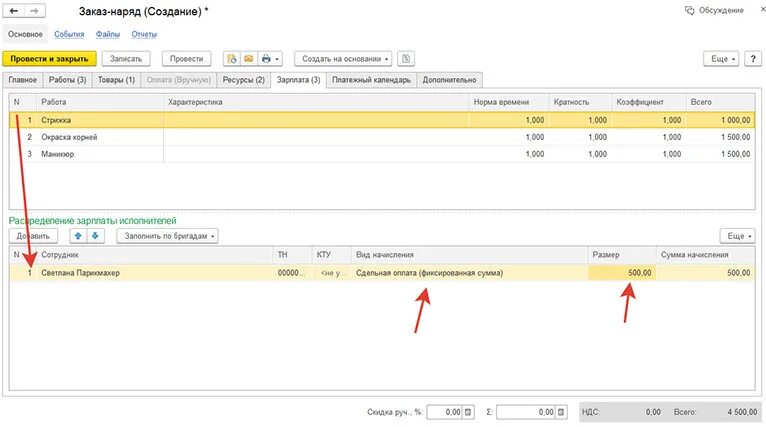Click the Сумма начисления column header
The image size is (766, 427).
pos(705,255)
